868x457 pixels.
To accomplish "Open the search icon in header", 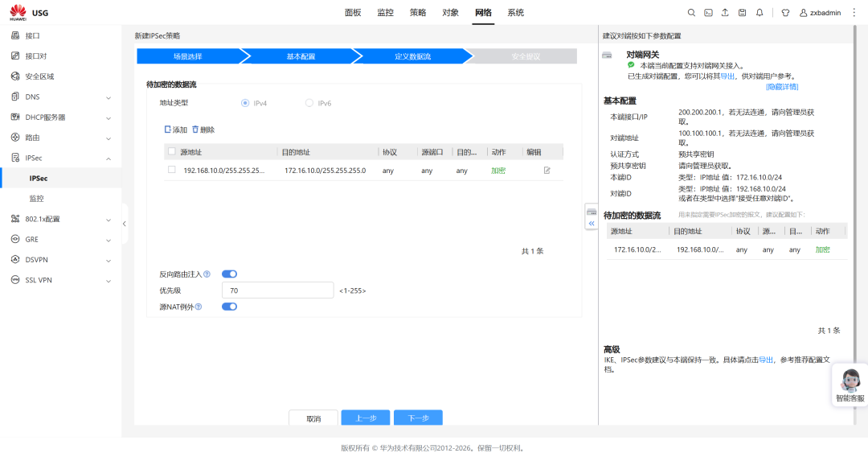I will [x=691, y=13].
